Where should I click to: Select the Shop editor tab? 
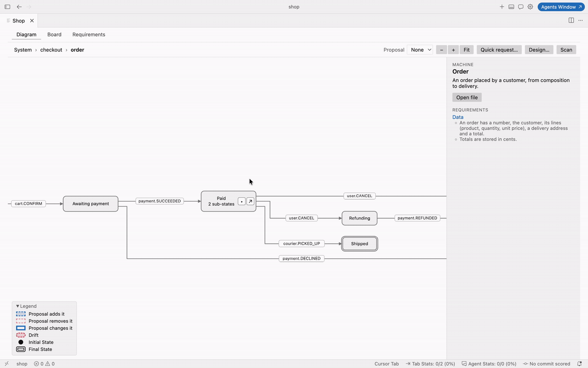pyautogui.click(x=19, y=21)
